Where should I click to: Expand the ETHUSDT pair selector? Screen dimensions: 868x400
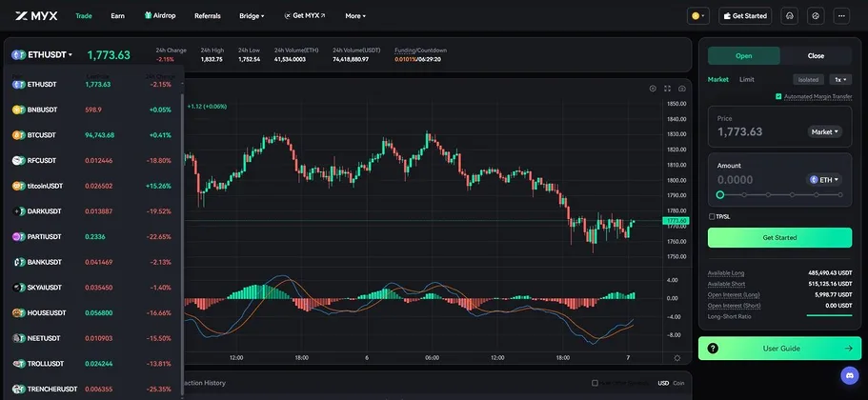pos(43,55)
